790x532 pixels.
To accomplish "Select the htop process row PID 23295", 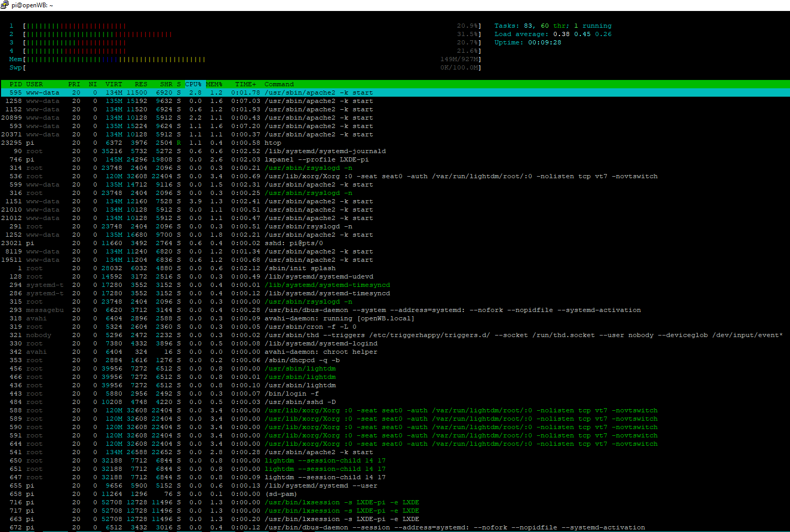I will coord(395,143).
